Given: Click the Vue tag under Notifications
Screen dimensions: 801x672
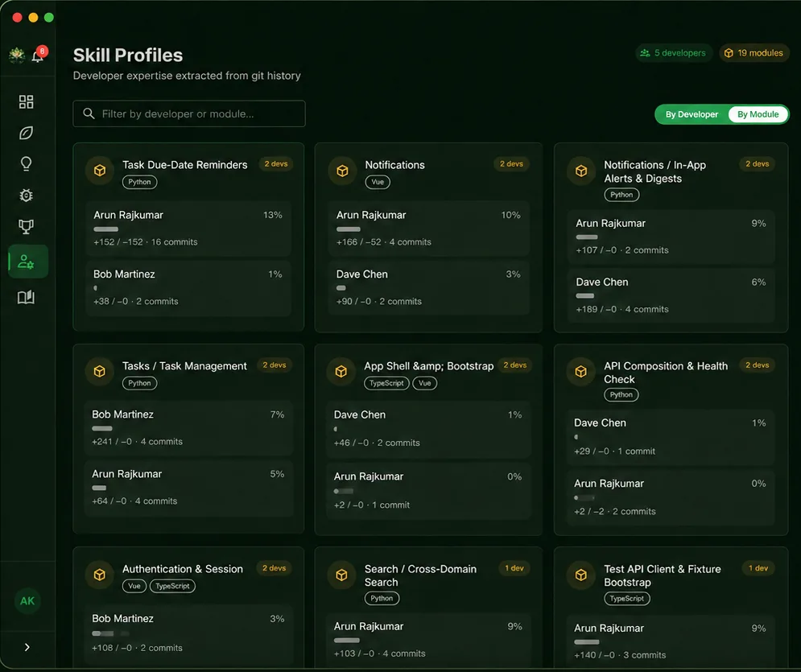Looking at the screenshot, I should (x=378, y=182).
